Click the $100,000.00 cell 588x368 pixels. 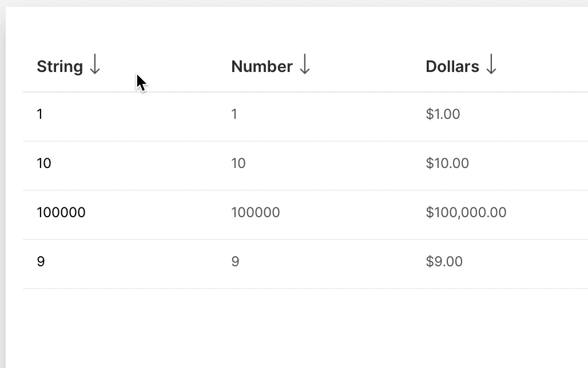pos(466,213)
